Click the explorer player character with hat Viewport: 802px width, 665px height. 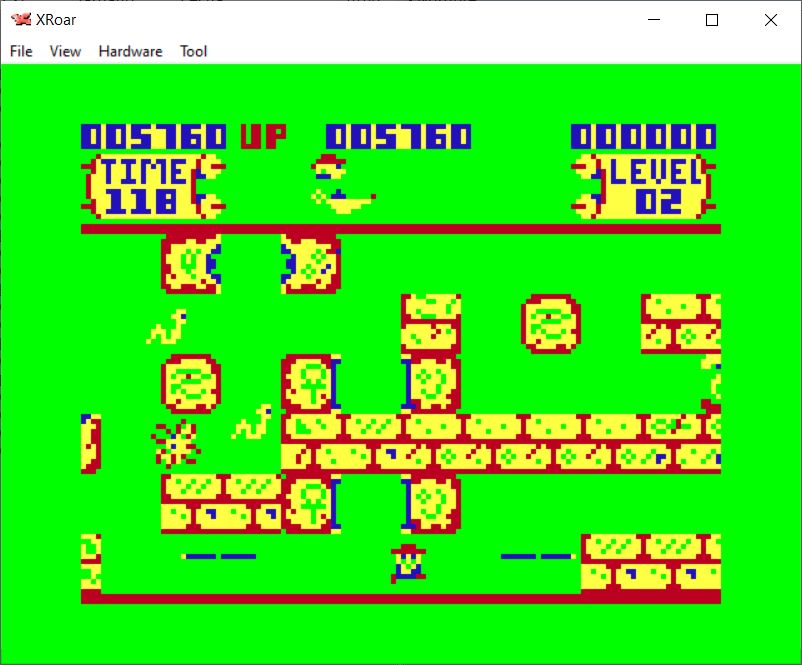[408, 564]
